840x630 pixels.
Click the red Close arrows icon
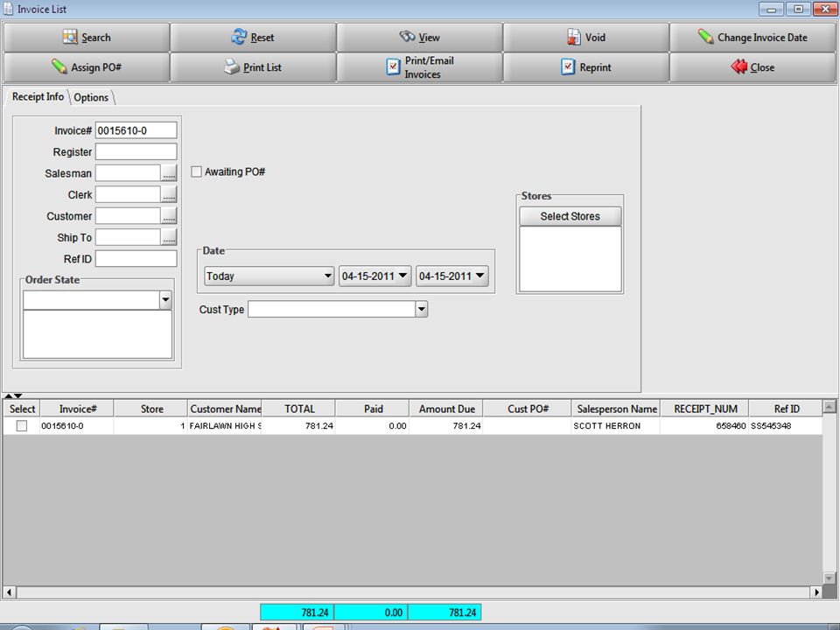click(x=739, y=67)
